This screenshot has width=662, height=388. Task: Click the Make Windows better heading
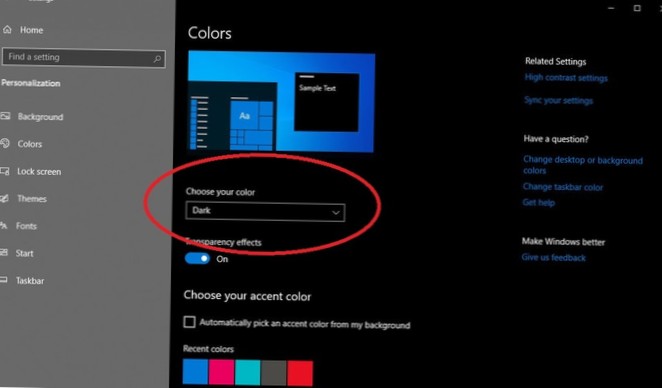click(x=563, y=241)
